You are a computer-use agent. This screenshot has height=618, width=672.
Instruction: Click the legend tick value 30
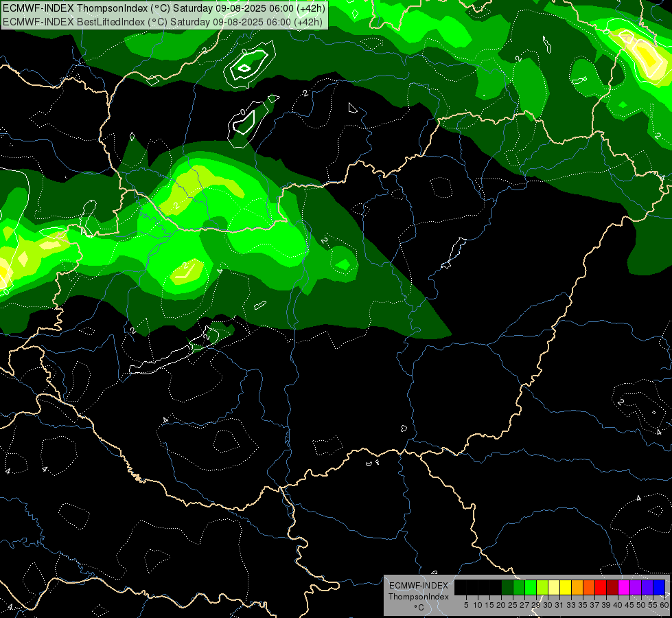548,605
